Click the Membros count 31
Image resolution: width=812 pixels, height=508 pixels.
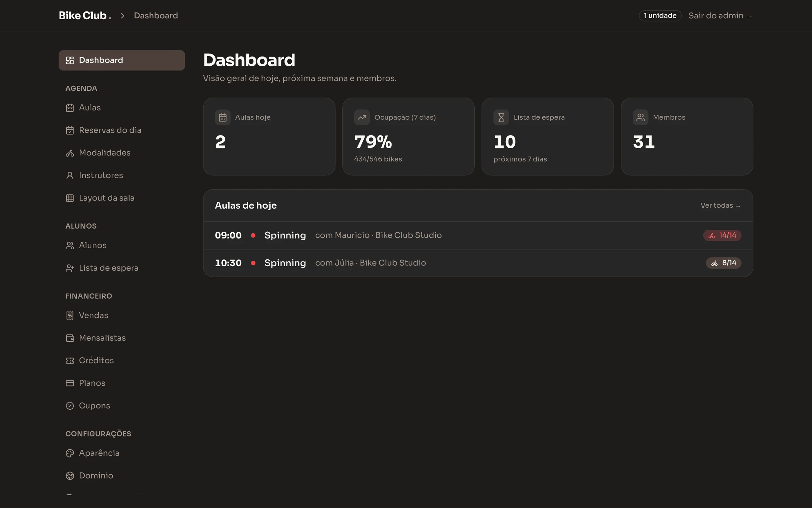644,142
